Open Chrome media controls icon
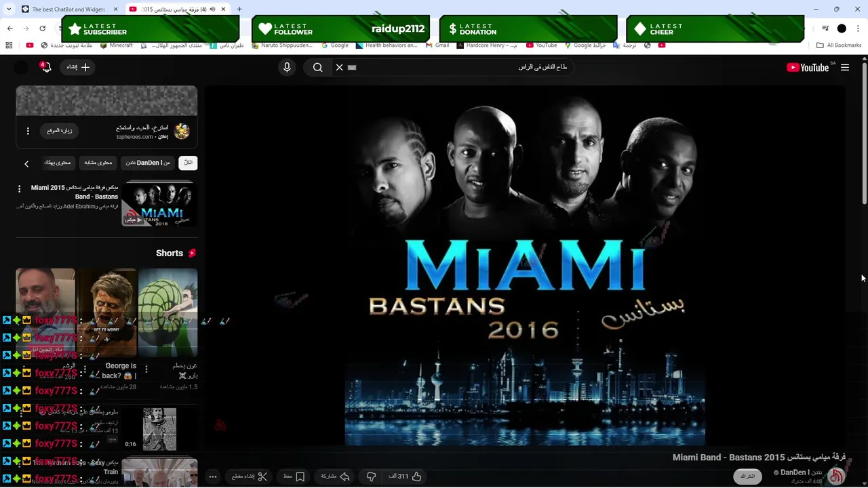The width and height of the screenshot is (868, 488). [x=825, y=28]
